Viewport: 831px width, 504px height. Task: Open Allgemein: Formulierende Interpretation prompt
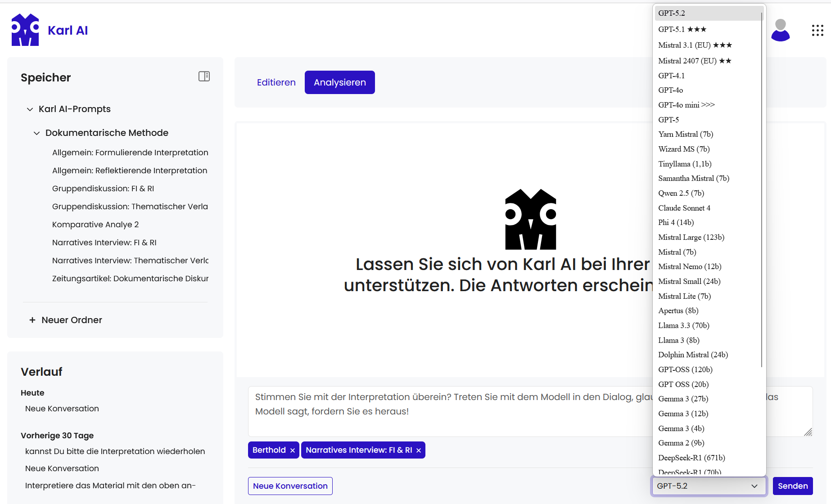point(130,153)
